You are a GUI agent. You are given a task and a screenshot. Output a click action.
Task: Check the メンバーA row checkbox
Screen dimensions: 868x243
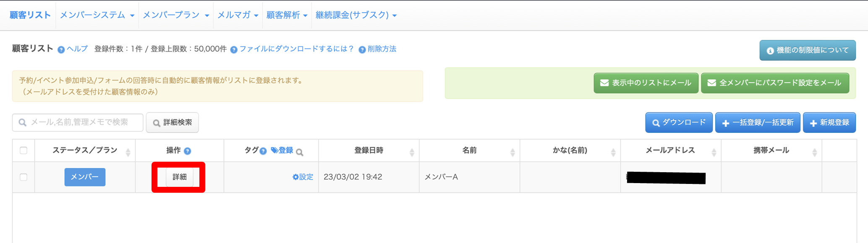point(24,177)
